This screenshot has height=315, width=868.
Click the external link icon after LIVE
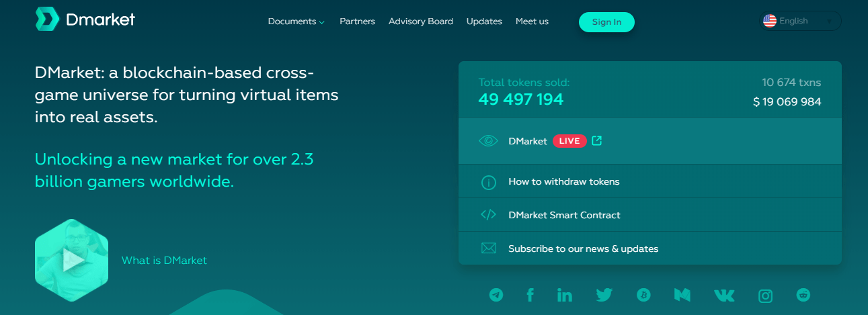point(596,140)
